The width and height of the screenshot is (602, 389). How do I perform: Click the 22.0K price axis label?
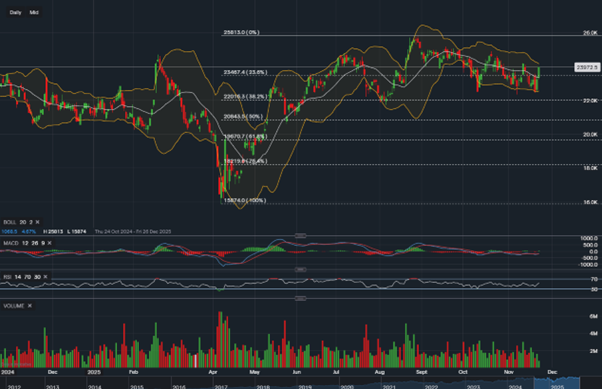point(590,101)
